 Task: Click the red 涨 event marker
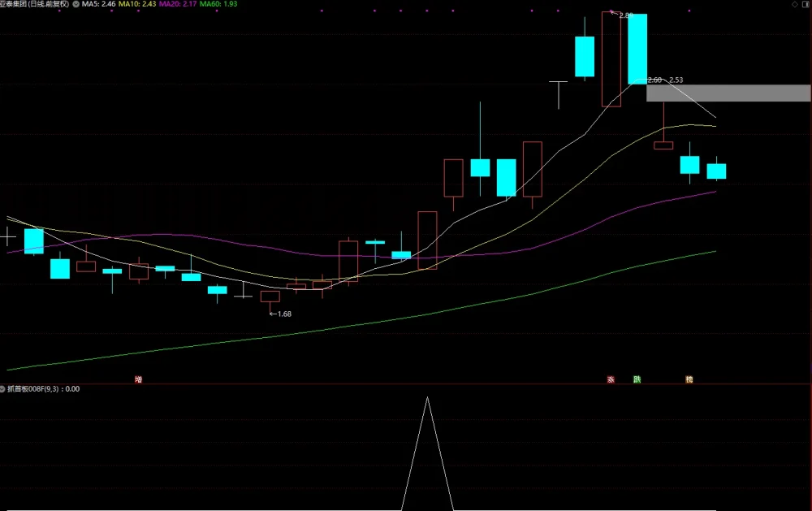click(611, 379)
